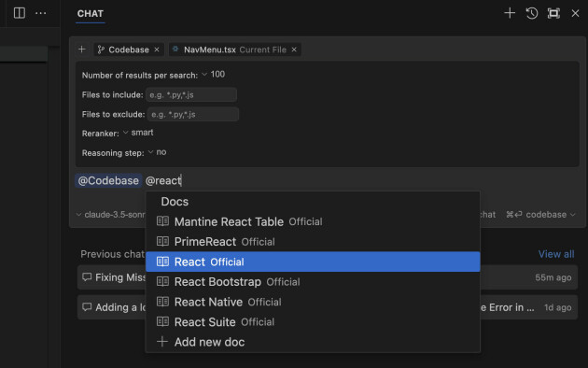588x368 pixels.
Task: Click chat bubble icon on Fixing Miss row
Action: click(x=87, y=276)
